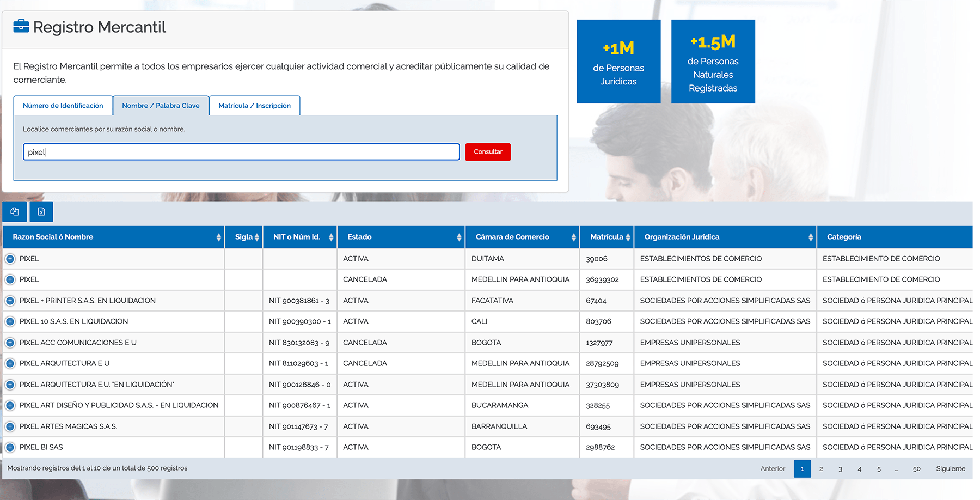
Task: Click matrícula '693495' cell
Action: tap(607, 426)
